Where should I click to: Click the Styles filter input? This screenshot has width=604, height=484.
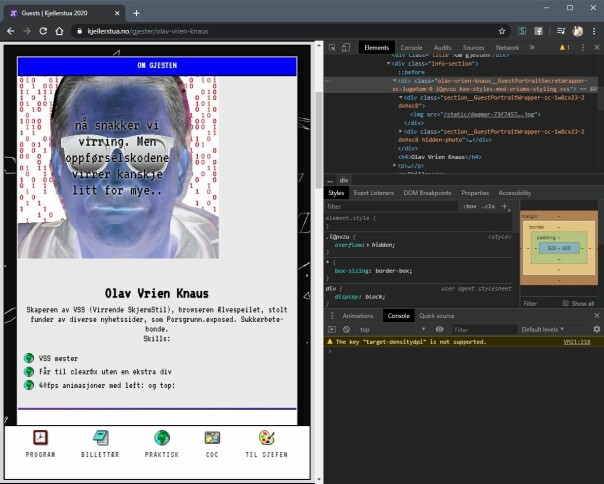[x=391, y=207]
